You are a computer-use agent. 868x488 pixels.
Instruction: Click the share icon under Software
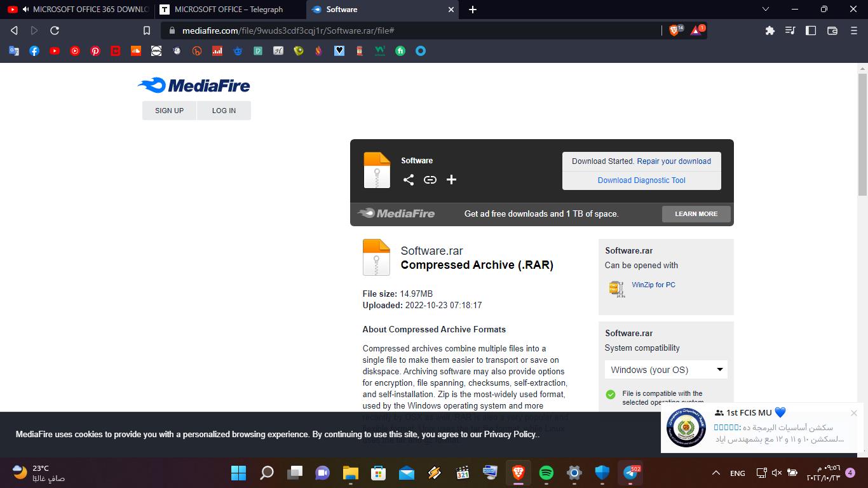[409, 180]
